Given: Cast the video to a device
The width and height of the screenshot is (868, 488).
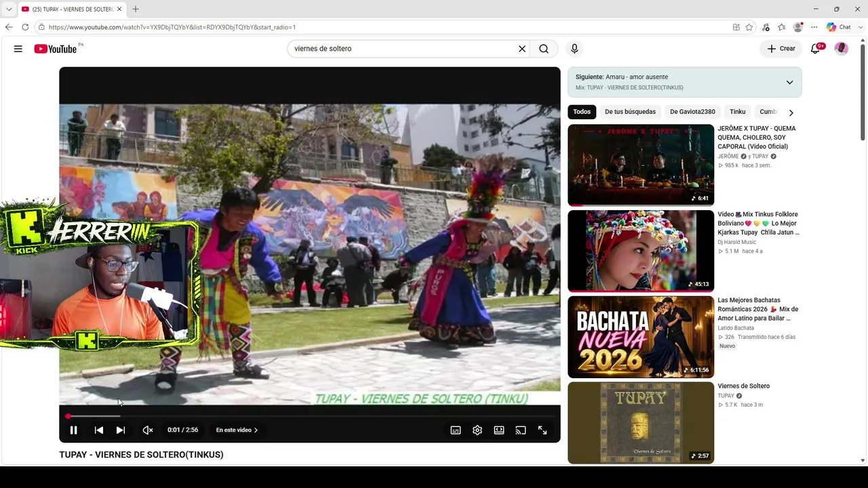Looking at the screenshot, I should [x=521, y=430].
